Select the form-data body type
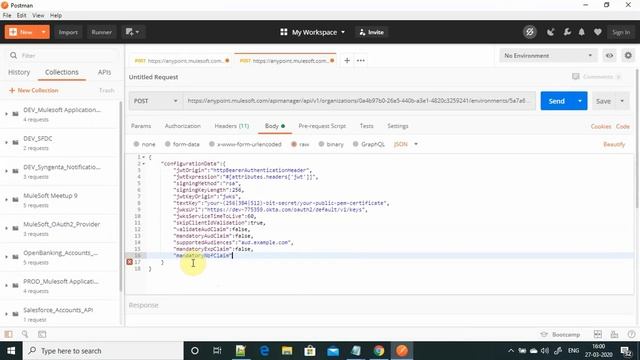The image size is (640, 360). (167, 144)
